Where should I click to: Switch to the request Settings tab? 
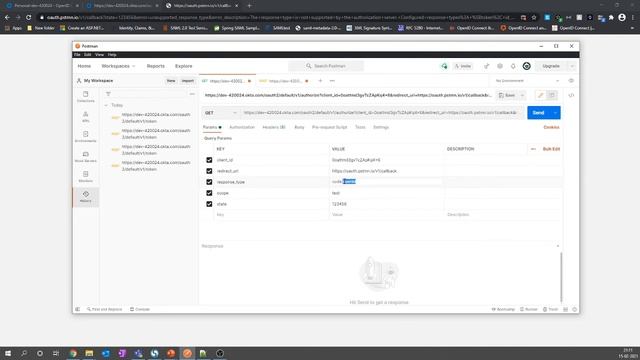tap(381, 127)
